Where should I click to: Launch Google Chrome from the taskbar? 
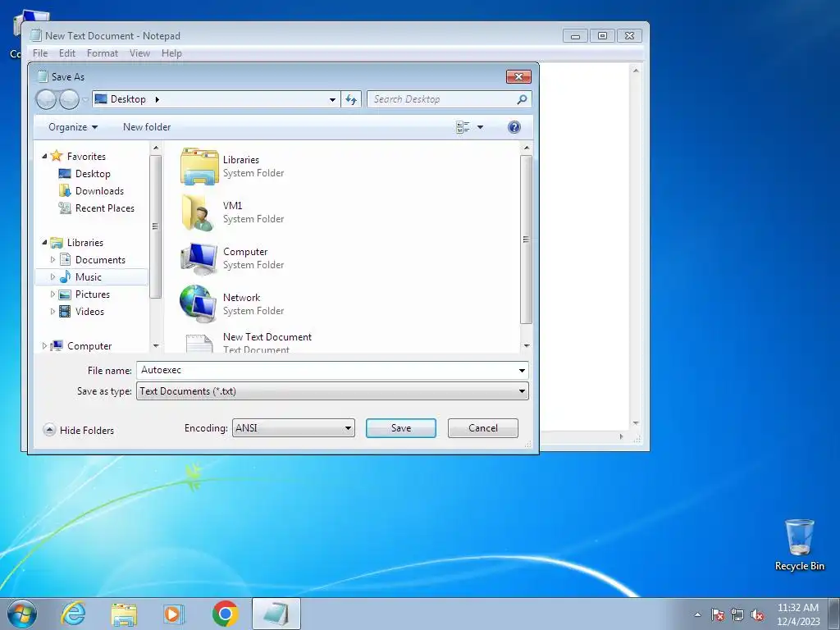[x=225, y=614]
